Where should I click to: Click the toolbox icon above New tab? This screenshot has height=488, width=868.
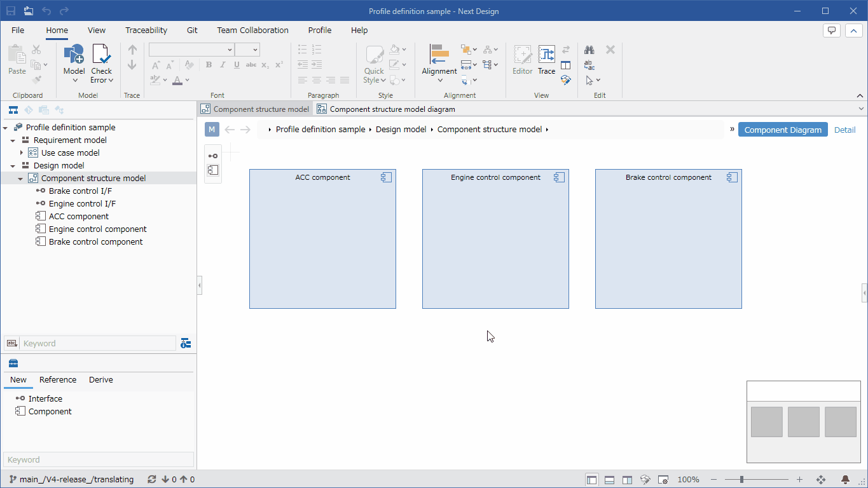click(x=13, y=363)
